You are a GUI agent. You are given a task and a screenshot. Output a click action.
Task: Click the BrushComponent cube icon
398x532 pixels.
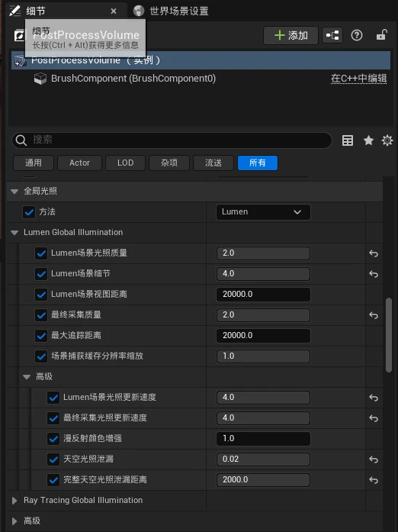[40, 79]
